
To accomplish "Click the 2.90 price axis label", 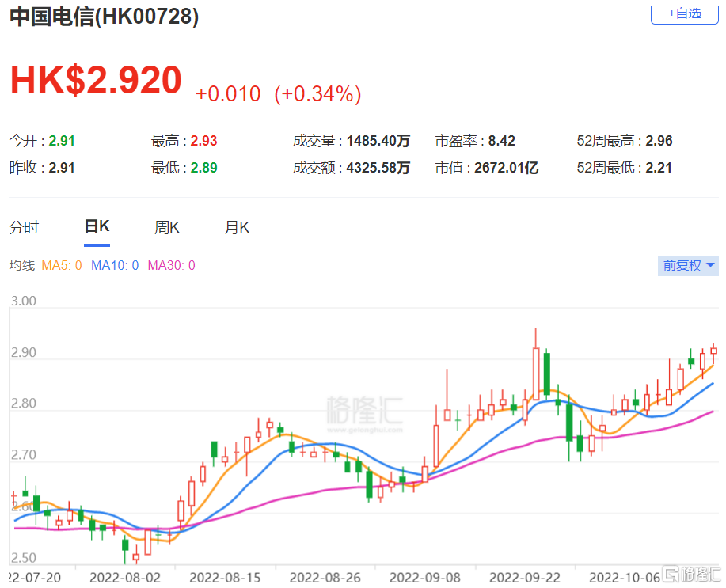I will coord(24,352).
